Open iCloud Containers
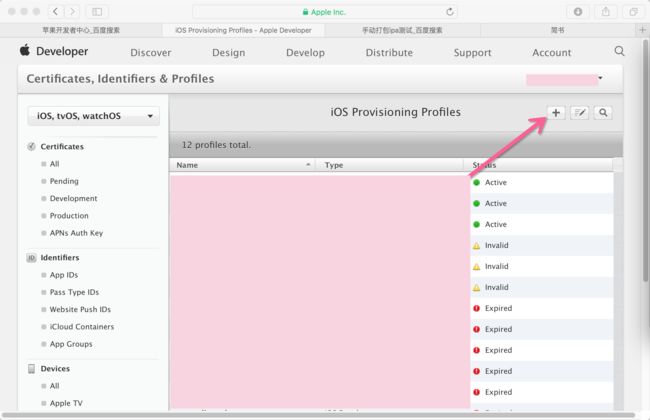This screenshot has height=420, width=650. [x=82, y=327]
